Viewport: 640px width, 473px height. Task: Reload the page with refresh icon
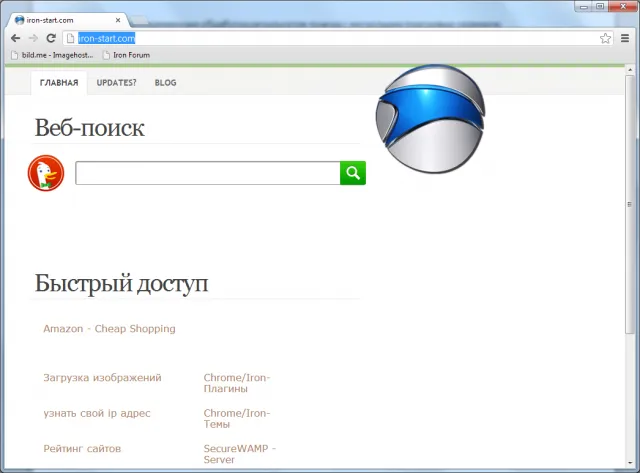click(x=51, y=38)
